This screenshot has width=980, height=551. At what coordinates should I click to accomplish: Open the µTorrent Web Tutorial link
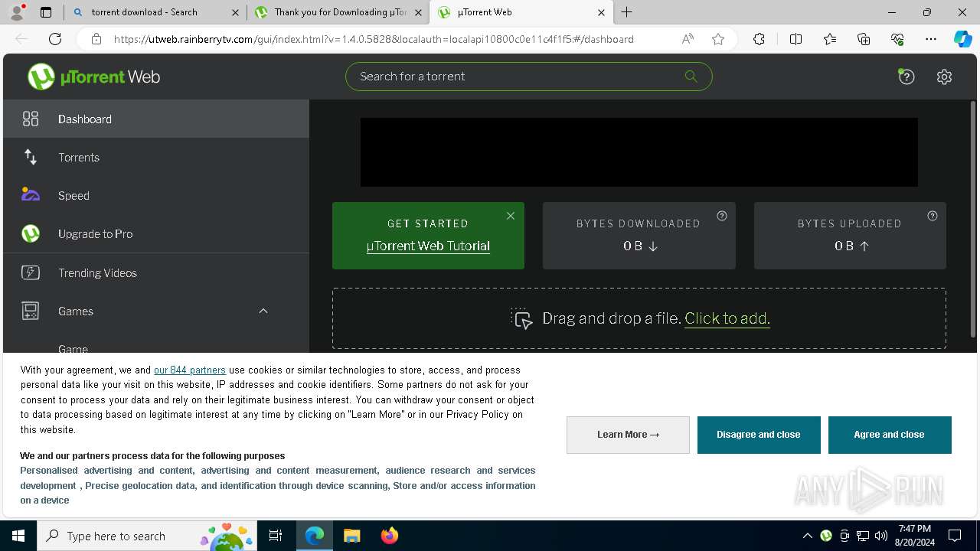click(428, 246)
